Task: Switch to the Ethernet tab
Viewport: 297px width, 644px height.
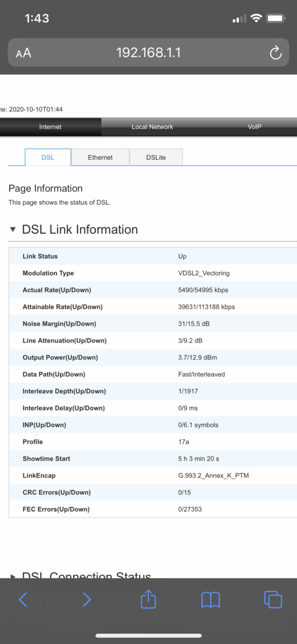Action: 100,157
